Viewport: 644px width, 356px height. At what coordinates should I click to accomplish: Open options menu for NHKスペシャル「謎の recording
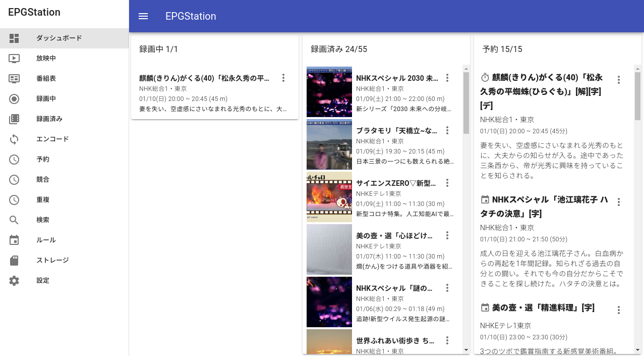click(x=447, y=288)
